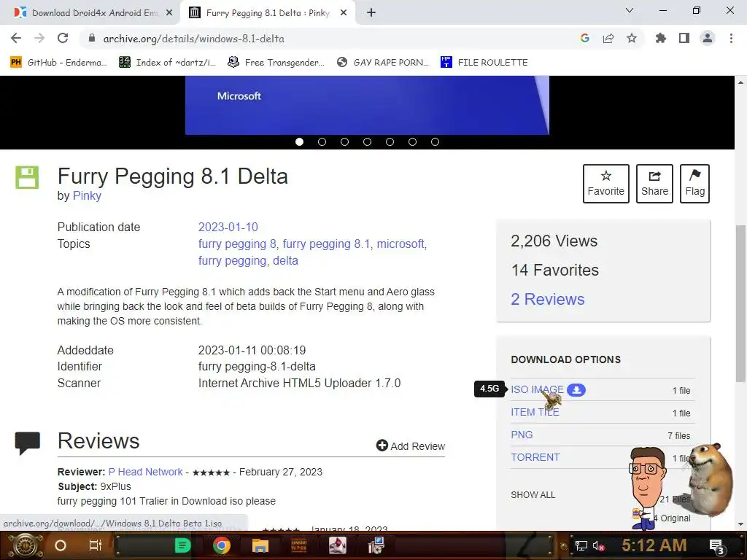Select the fifth carousel dot
The image size is (747, 560).
390,142
